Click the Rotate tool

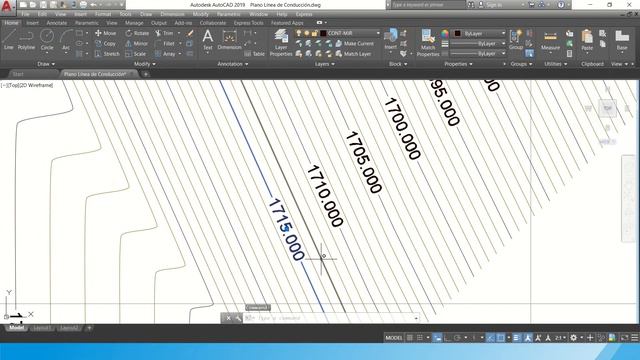pyautogui.click(x=137, y=33)
